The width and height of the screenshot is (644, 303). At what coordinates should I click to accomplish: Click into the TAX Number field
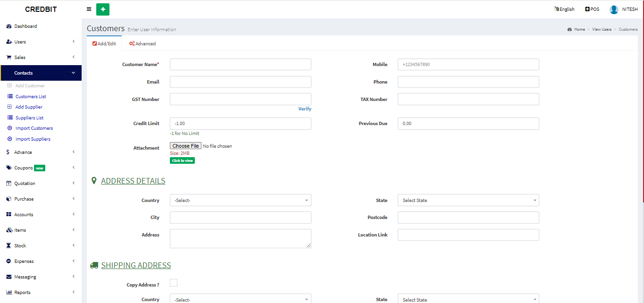[468, 99]
